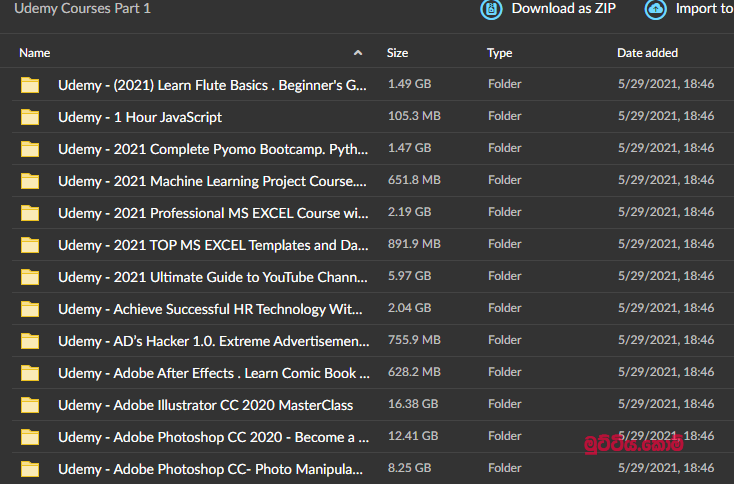Click date cell in Learn Flute Basics row
Image resolution: width=734 pixels, height=484 pixels.
point(666,84)
